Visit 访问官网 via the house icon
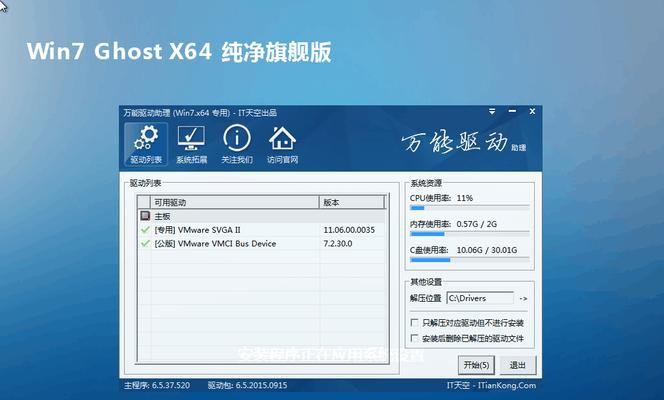This screenshot has width=664, height=400. coord(282,144)
